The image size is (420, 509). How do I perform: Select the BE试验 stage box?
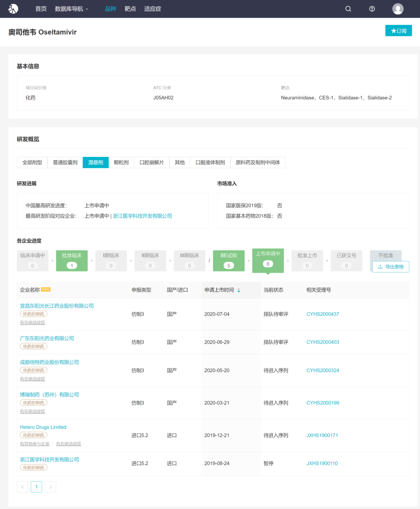click(229, 261)
